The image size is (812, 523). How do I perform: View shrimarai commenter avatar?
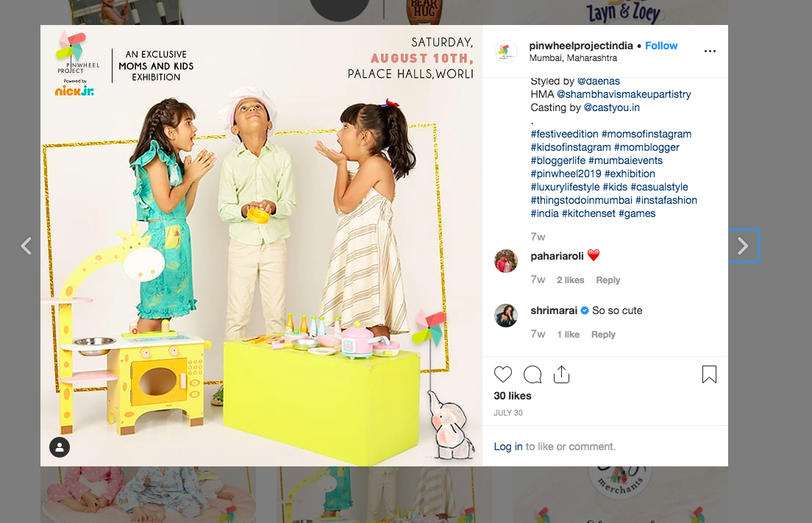click(x=506, y=316)
